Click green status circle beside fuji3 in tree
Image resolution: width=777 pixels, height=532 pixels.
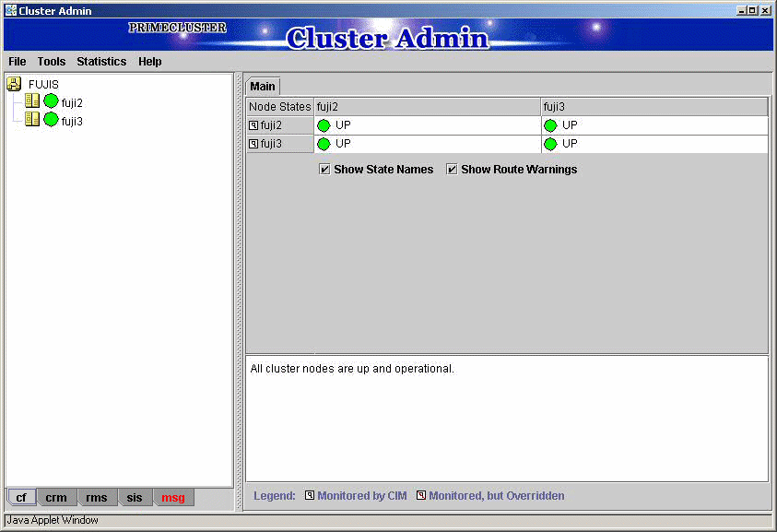51,120
